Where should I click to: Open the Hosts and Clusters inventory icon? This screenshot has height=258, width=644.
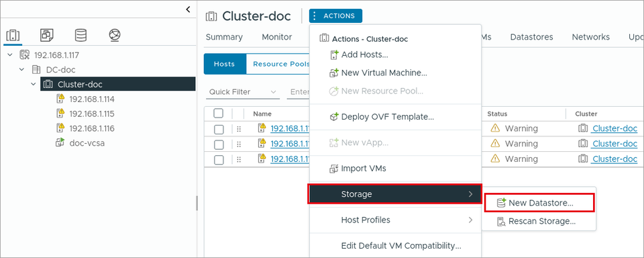tap(13, 36)
